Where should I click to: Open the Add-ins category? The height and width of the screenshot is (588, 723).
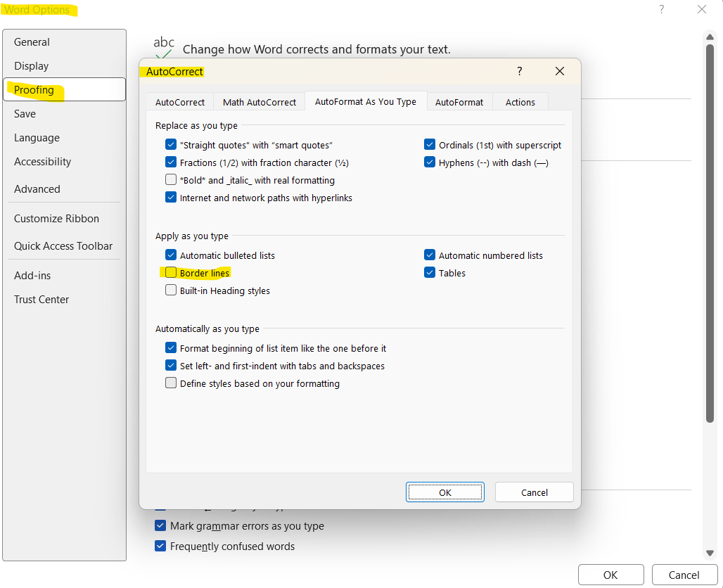tap(64, 275)
